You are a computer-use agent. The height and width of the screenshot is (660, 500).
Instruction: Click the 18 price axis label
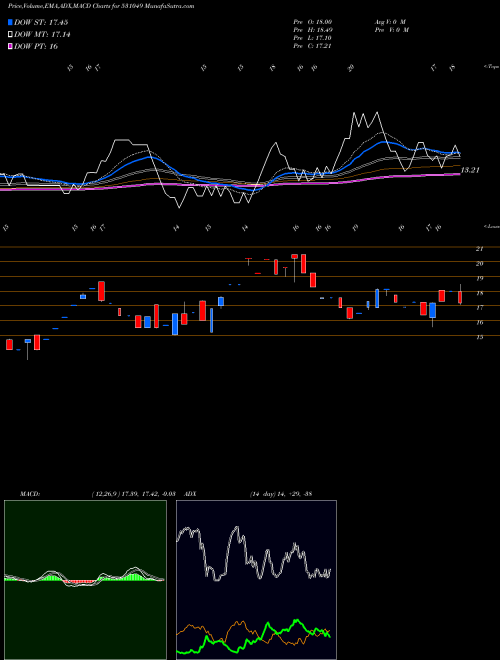[479, 293]
